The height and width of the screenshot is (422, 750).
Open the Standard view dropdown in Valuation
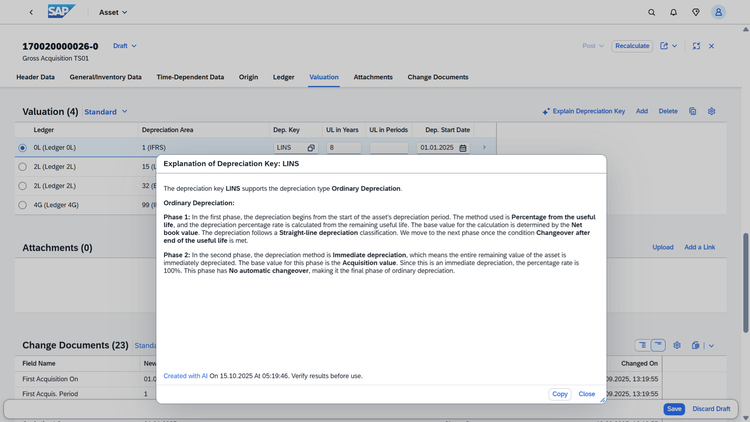coord(106,111)
